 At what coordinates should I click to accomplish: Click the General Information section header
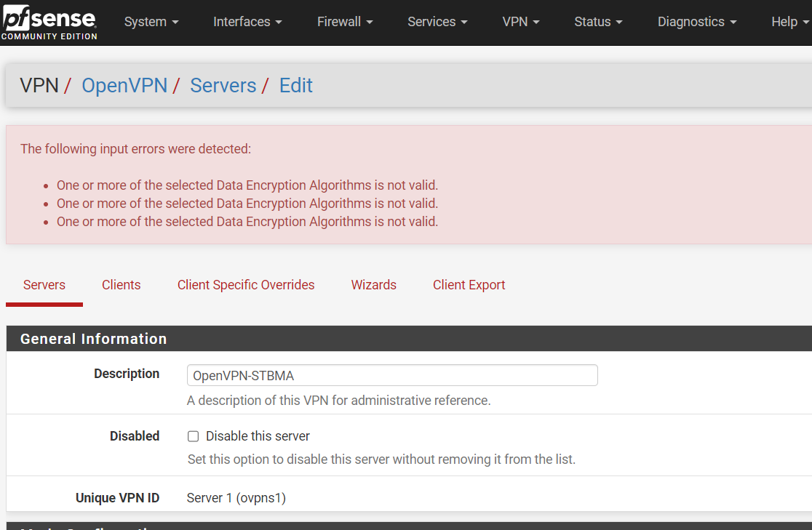pos(94,339)
